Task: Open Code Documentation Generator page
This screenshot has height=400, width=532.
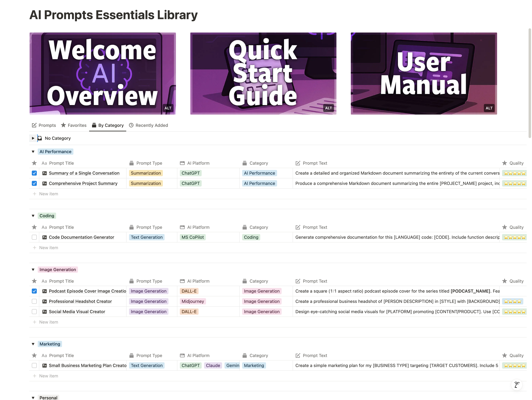Action: click(x=81, y=237)
